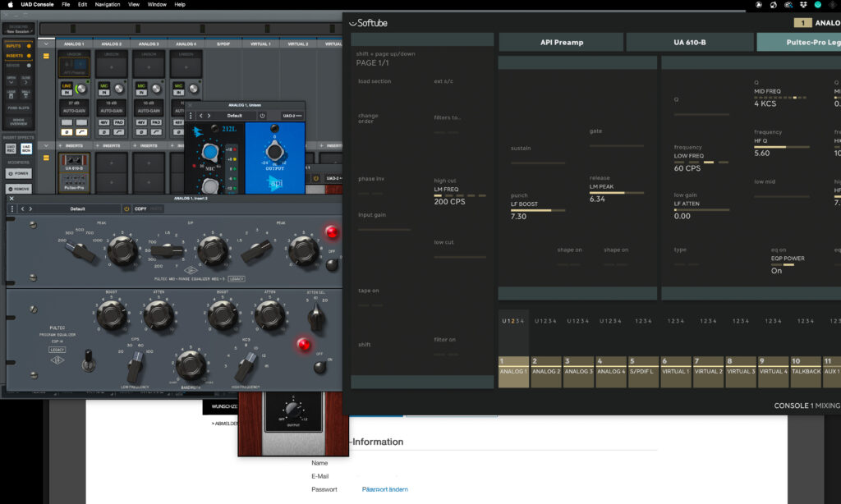Image resolution: width=841 pixels, height=504 pixels.
Task: Toggle low cut filter on Analog 2
Action: coord(118,132)
